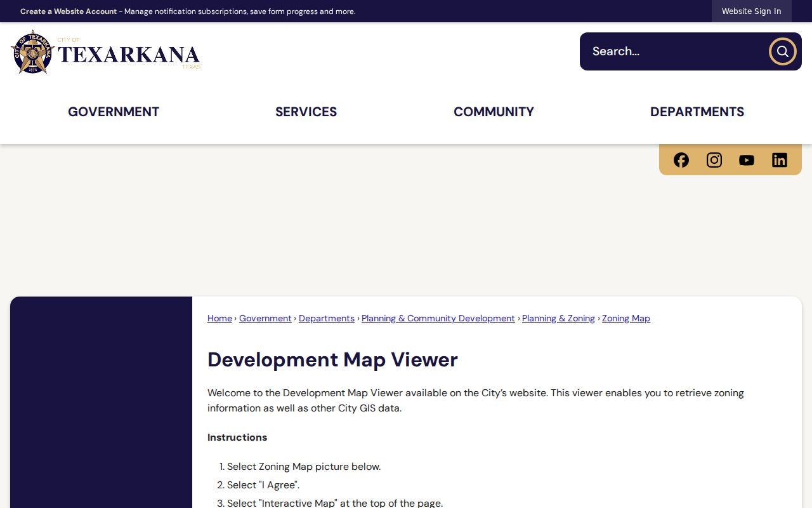Click the Development Map Viewer heading
This screenshot has width=812, height=508.
pos(332,359)
